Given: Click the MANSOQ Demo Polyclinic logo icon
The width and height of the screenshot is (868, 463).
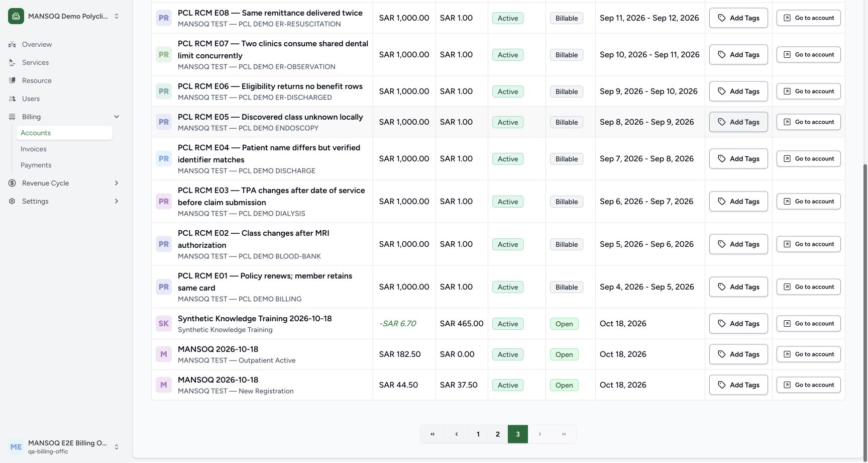Looking at the screenshot, I should pyautogui.click(x=16, y=16).
